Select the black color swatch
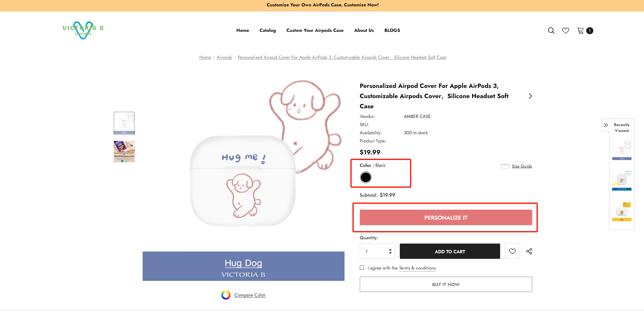 pos(366,177)
